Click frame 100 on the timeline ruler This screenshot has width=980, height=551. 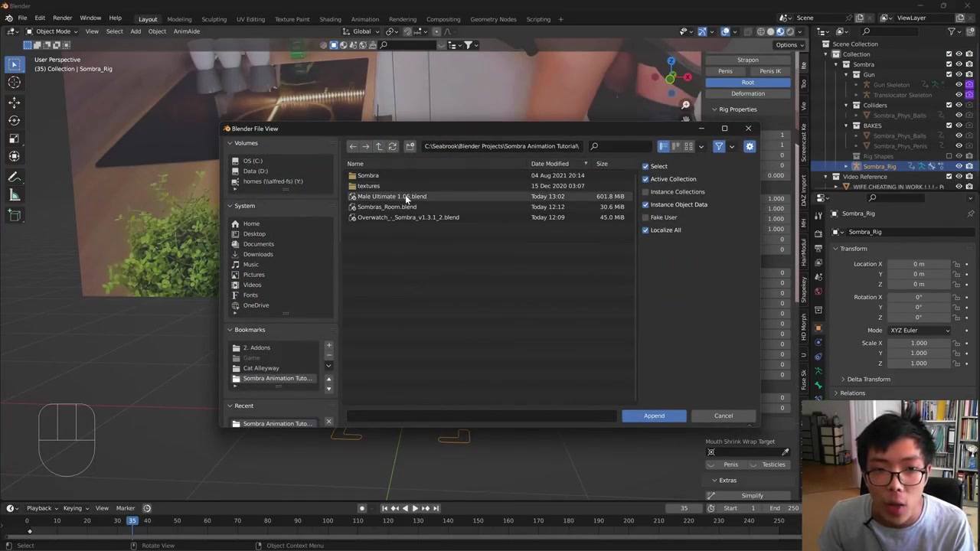coord(328,521)
